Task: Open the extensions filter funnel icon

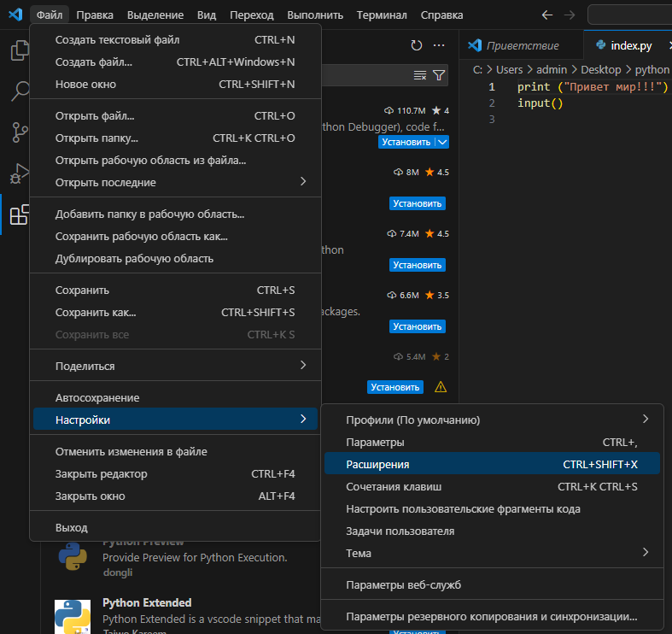Action: tap(439, 75)
